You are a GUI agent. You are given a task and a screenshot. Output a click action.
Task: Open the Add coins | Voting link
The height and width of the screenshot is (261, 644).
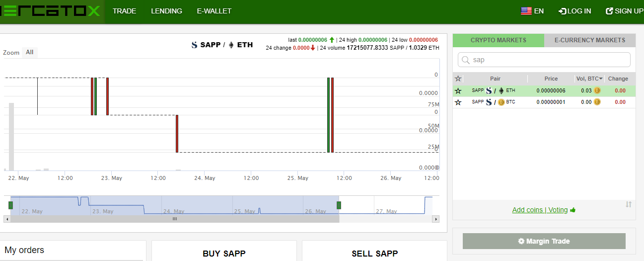tap(540, 210)
